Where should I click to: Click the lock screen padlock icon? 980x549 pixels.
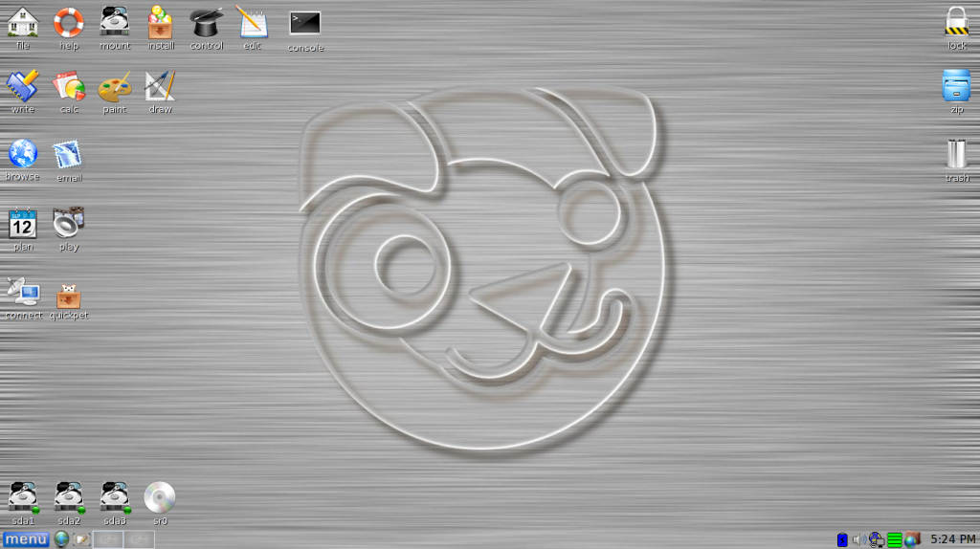tap(956, 21)
